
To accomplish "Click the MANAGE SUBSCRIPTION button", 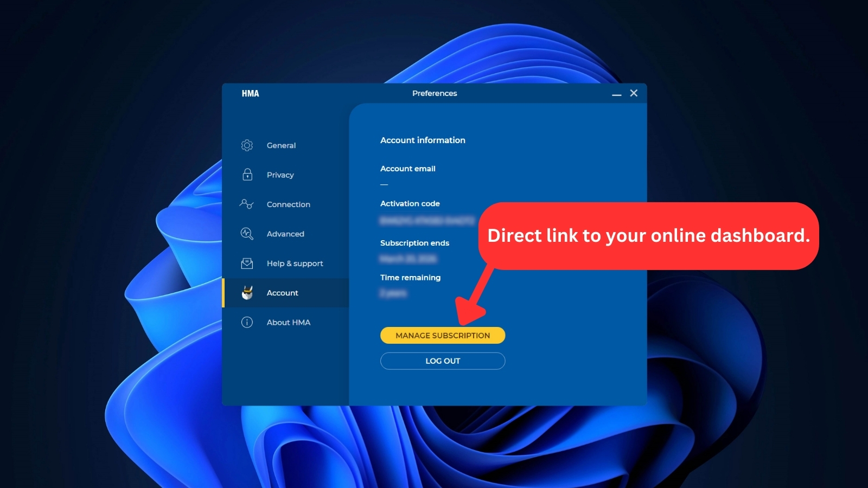I will click(x=443, y=336).
